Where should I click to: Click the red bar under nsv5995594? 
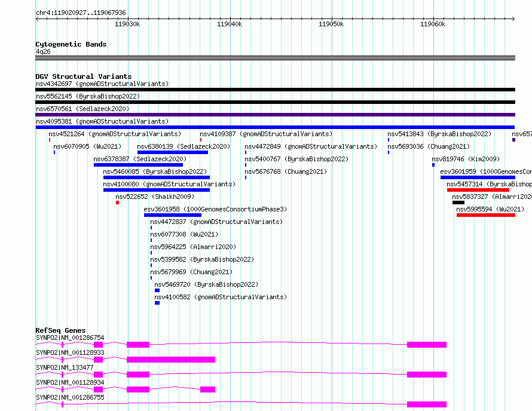pos(486,215)
